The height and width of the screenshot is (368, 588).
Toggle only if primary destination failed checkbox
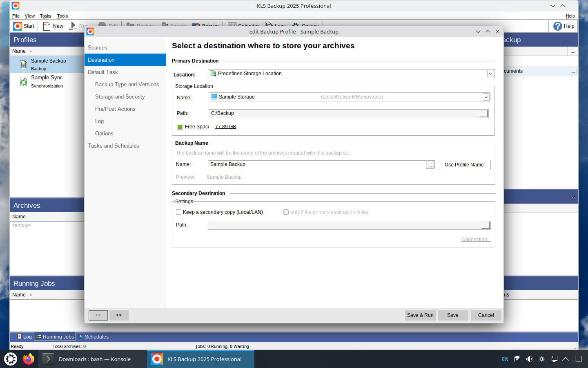(x=286, y=212)
